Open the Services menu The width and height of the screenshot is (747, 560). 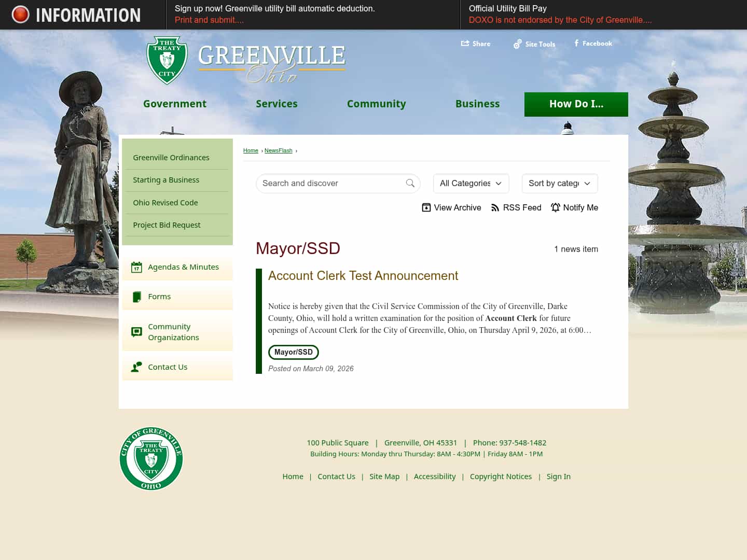pyautogui.click(x=276, y=104)
